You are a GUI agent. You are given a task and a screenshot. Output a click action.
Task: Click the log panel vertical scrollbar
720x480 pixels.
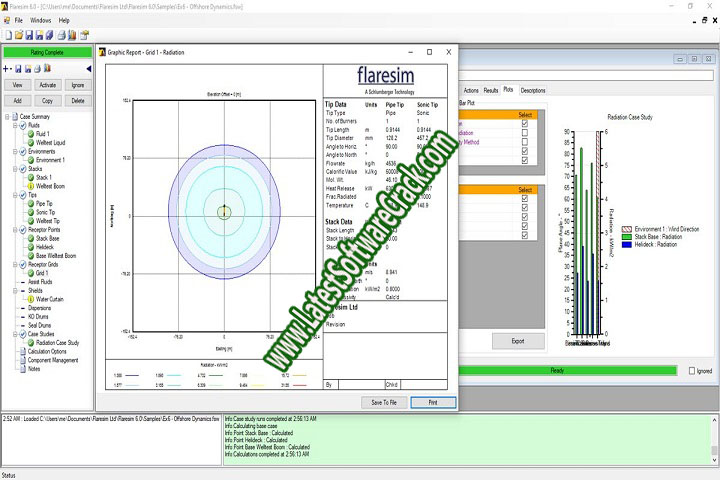point(714,440)
